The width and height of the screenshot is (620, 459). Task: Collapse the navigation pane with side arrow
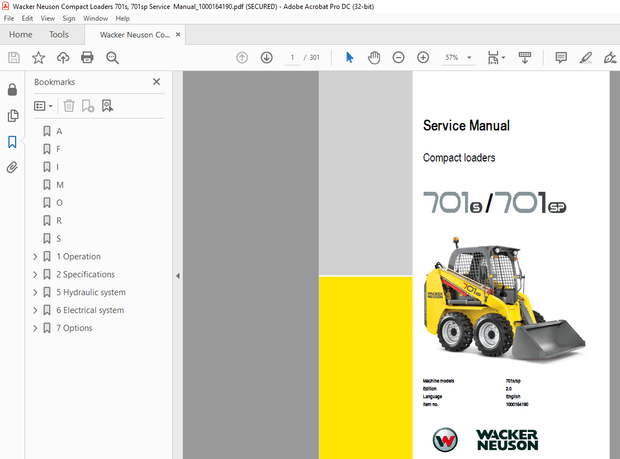(x=178, y=276)
